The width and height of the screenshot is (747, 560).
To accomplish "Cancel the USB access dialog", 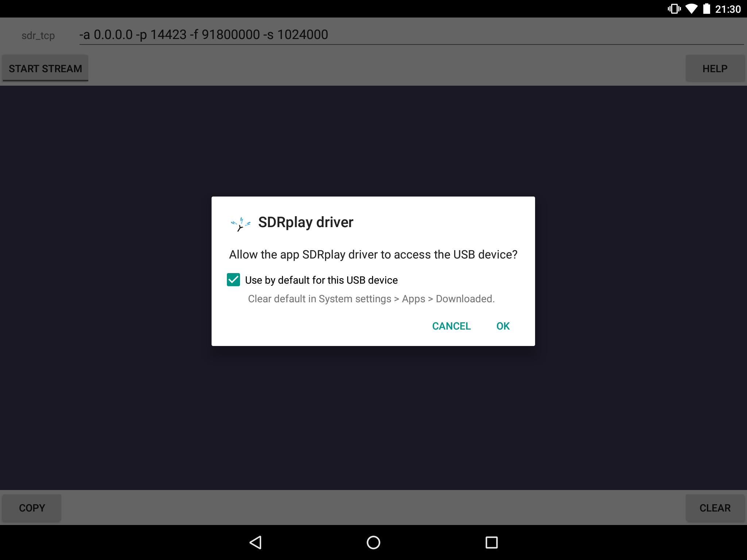I will coord(451,326).
